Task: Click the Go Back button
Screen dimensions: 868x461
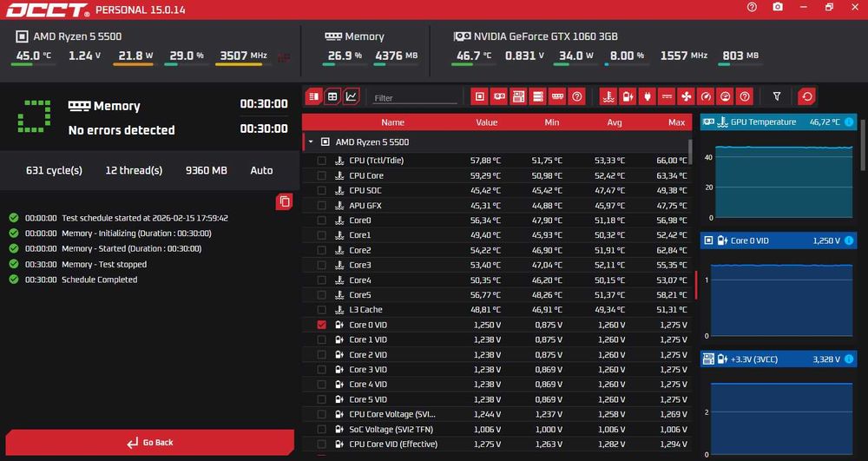Action: [x=149, y=442]
